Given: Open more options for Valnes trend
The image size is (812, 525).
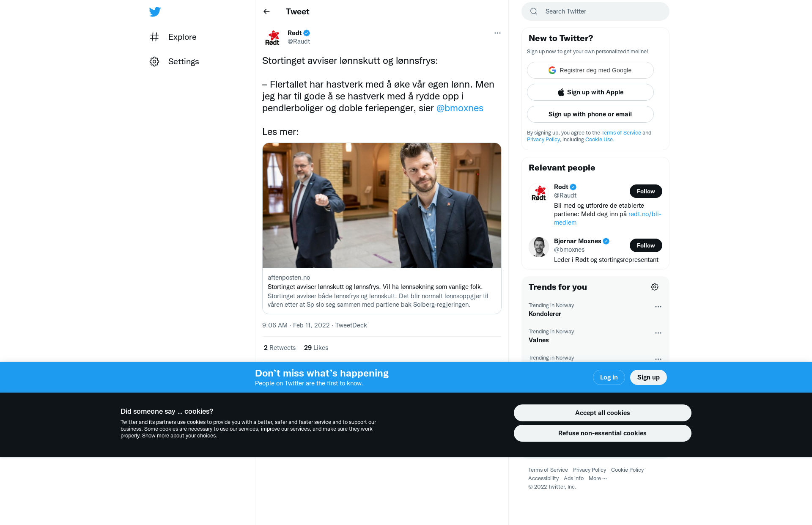Looking at the screenshot, I should click(x=658, y=333).
